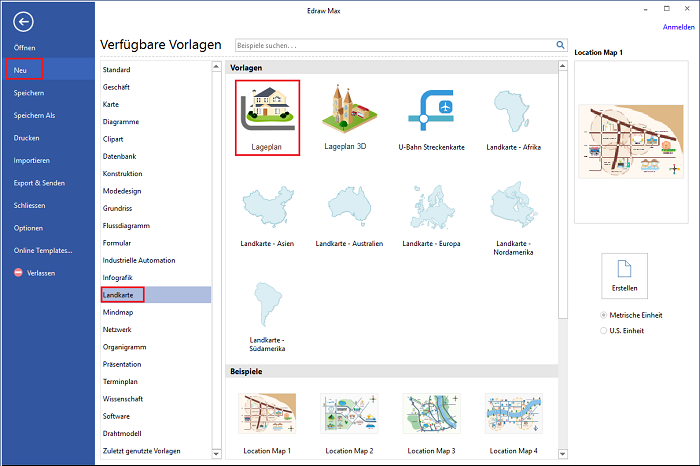Select the Lageplan template icon

267,109
